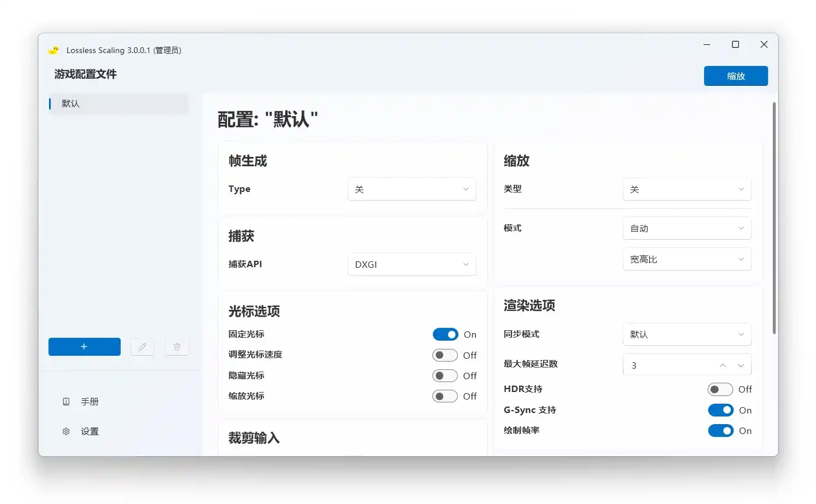
Task: Click the 设置 gear icon
Action: click(66, 432)
